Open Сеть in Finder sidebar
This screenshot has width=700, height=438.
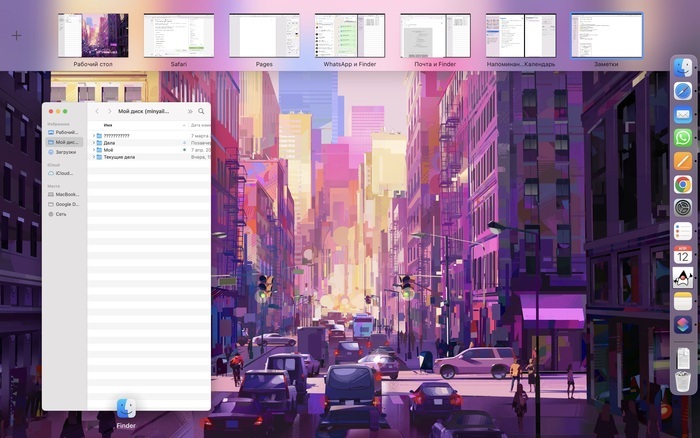(64, 214)
